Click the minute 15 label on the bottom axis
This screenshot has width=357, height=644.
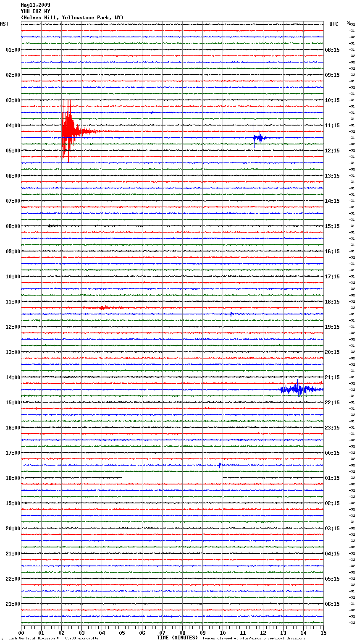(323, 633)
